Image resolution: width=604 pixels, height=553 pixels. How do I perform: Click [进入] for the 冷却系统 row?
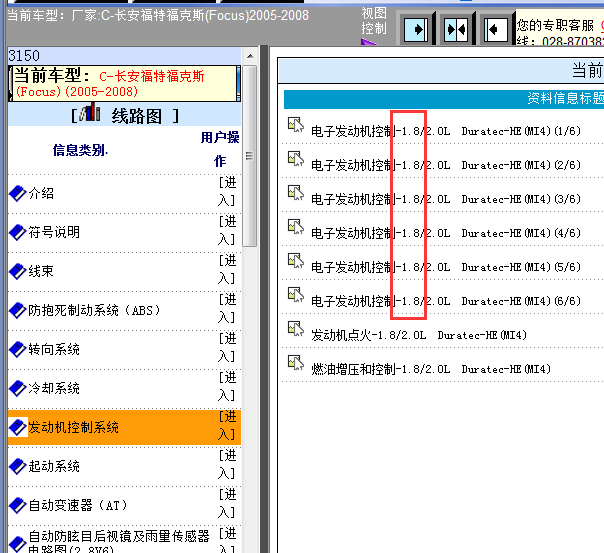pos(227,386)
